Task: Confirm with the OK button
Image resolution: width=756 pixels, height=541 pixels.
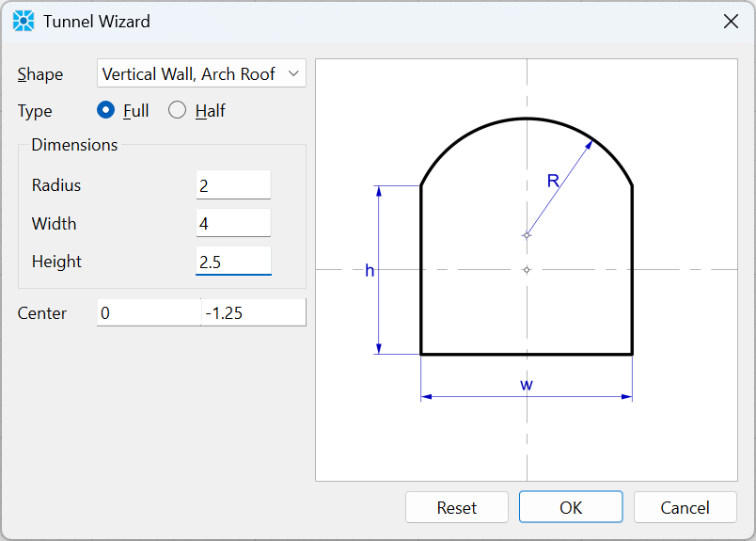Action: (571, 507)
